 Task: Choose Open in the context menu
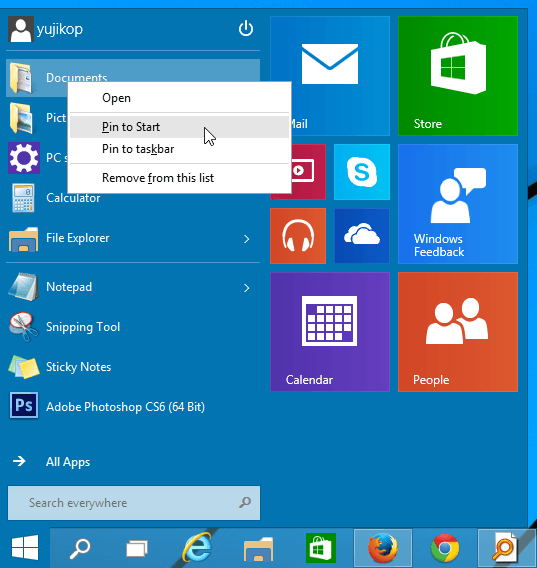point(179,98)
